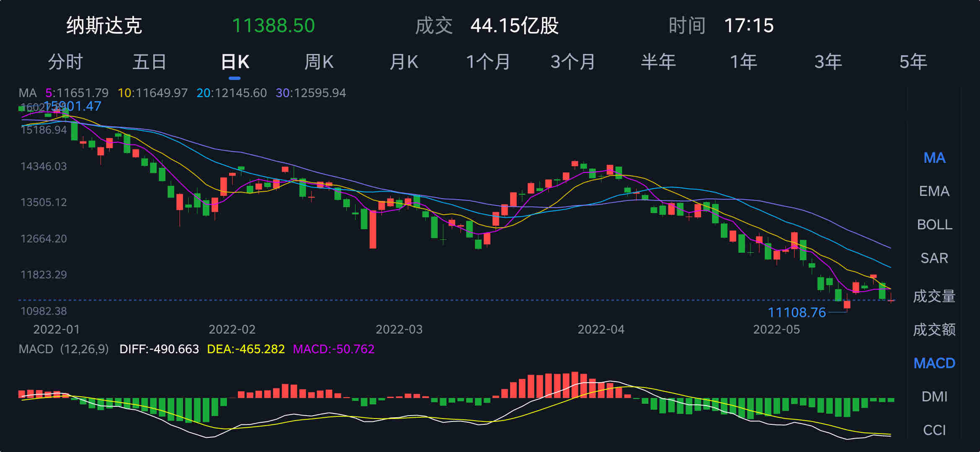Select the 五日 five-day tab
The width and height of the screenshot is (980, 452).
(150, 62)
